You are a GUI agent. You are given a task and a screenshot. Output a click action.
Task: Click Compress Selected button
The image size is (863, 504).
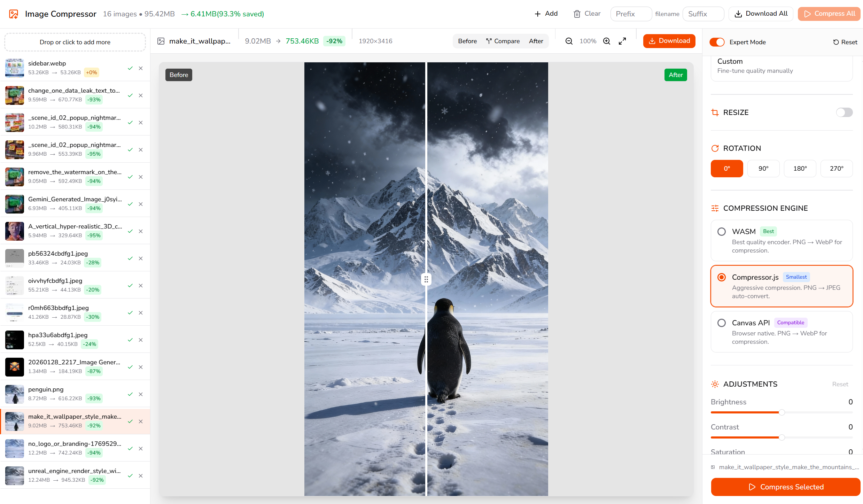[786, 487]
